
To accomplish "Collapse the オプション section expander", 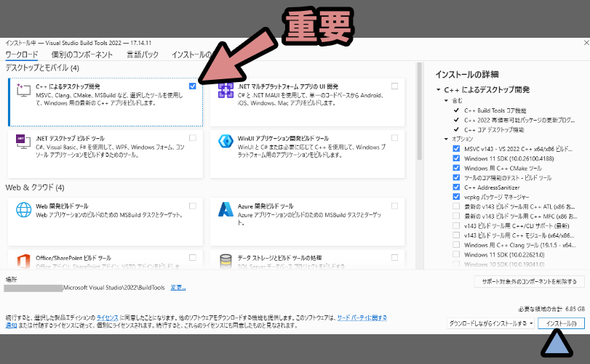I will (446, 139).
